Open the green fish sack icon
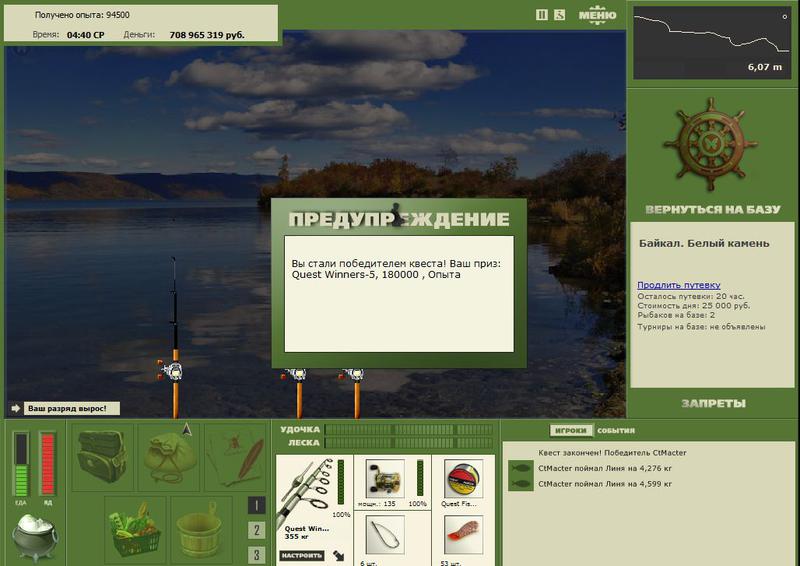 click(x=169, y=457)
